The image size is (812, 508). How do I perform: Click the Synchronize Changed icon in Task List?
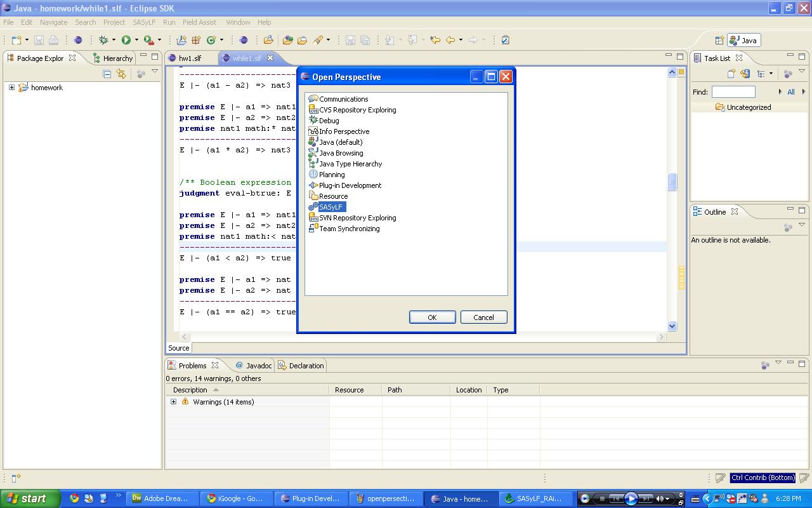point(745,74)
